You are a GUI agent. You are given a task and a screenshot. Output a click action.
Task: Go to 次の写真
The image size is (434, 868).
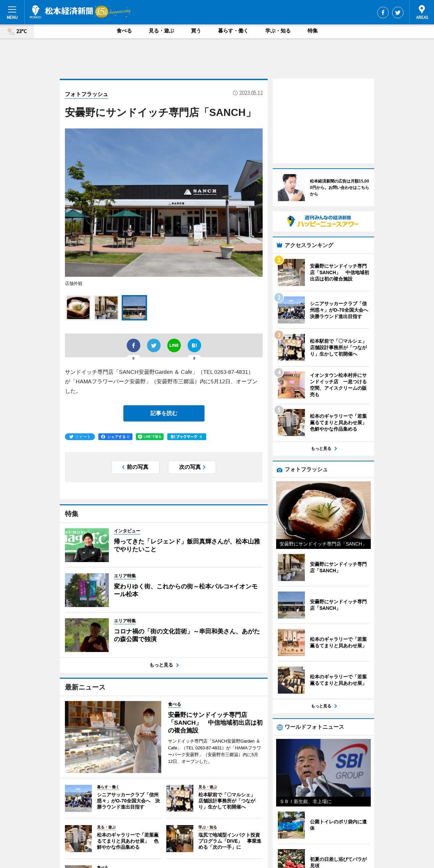pyautogui.click(x=192, y=467)
